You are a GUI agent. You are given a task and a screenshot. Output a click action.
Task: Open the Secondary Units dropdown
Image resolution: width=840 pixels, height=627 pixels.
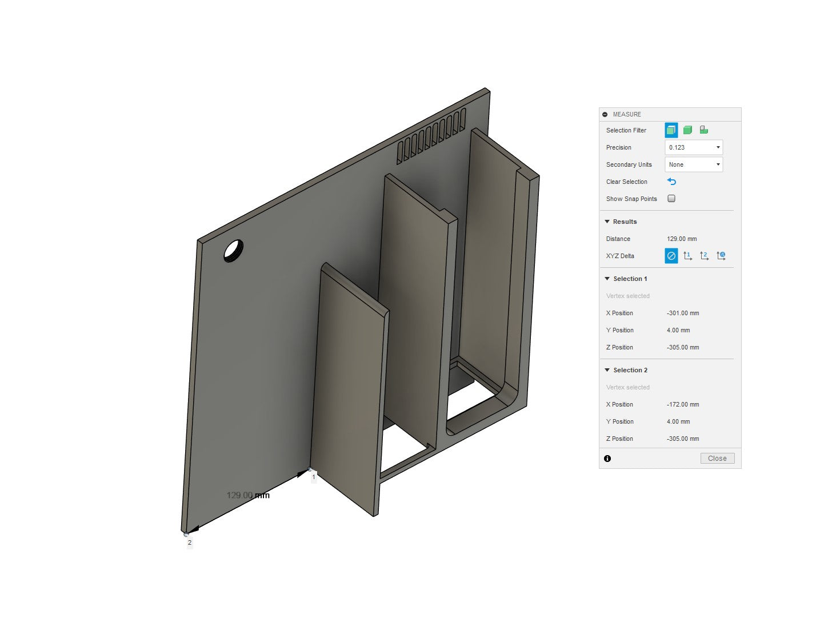click(694, 164)
